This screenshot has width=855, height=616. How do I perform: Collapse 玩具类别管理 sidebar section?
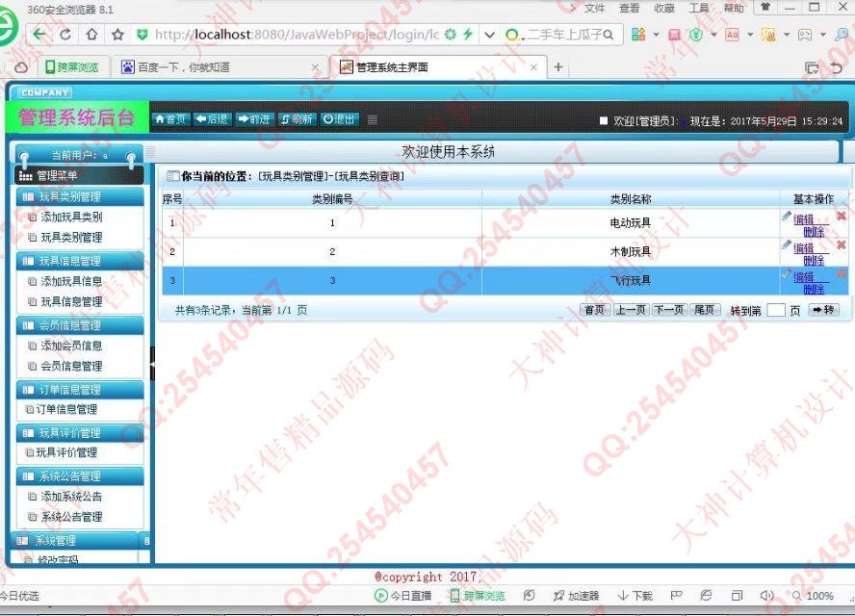(x=80, y=196)
